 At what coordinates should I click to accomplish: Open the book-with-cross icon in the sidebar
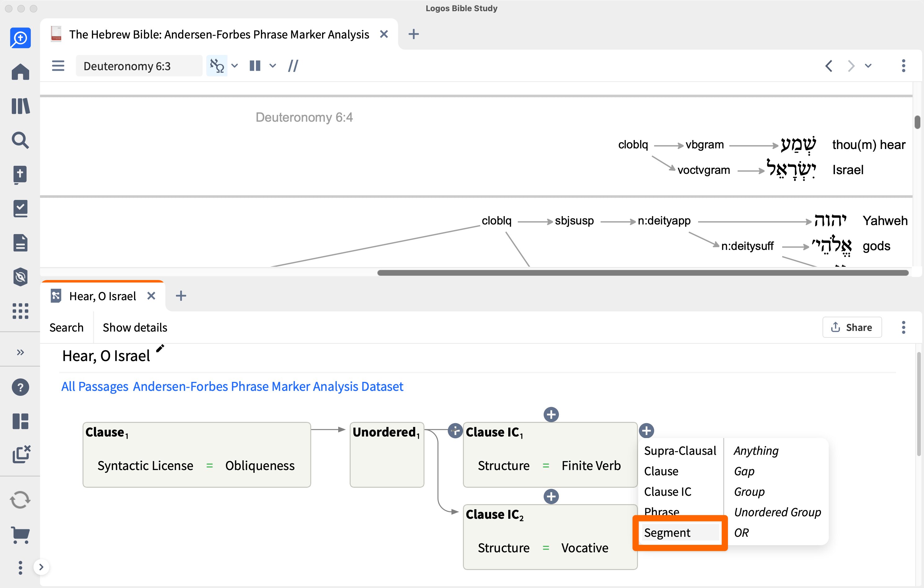click(20, 175)
